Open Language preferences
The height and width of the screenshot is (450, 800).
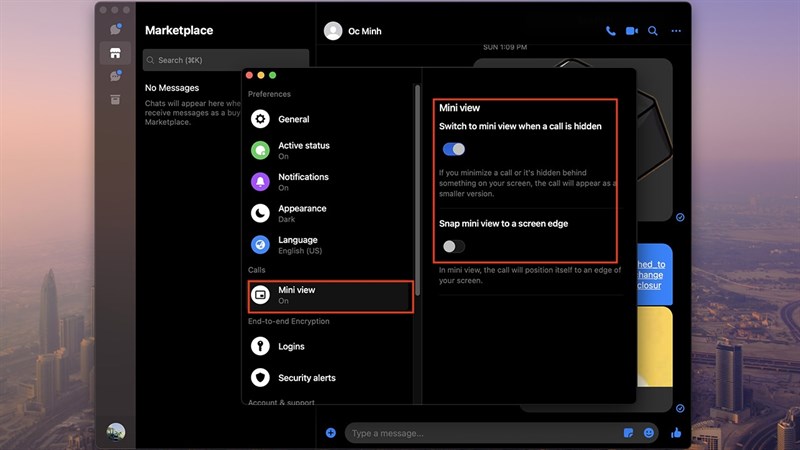point(330,245)
